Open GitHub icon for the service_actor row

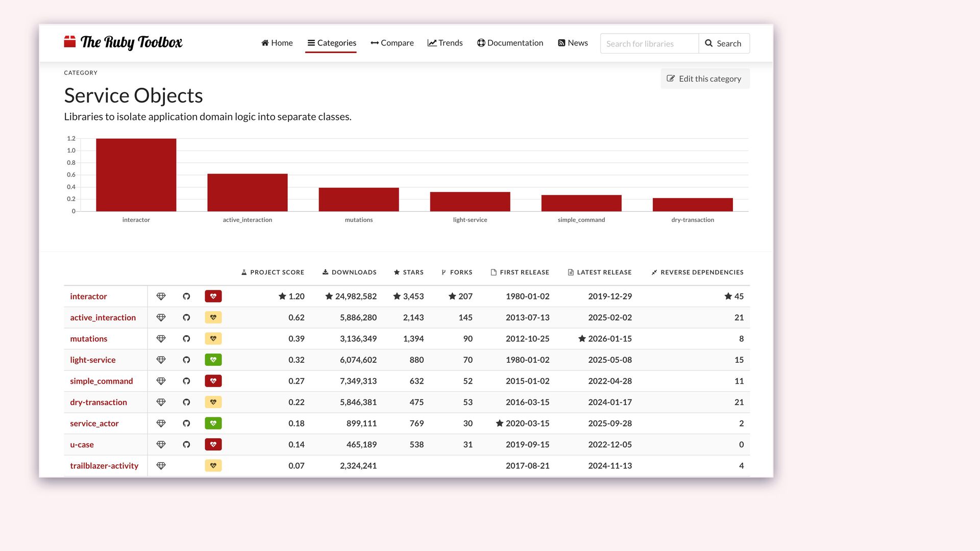[186, 423]
